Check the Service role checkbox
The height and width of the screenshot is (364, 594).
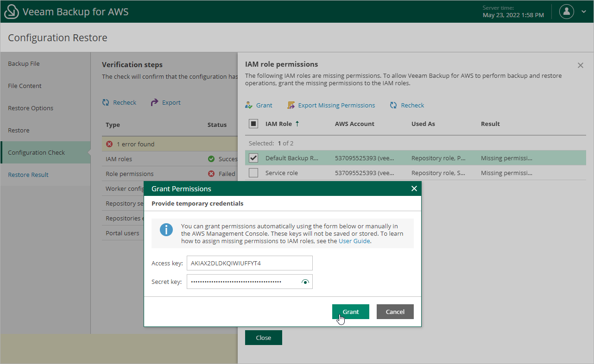pos(253,173)
